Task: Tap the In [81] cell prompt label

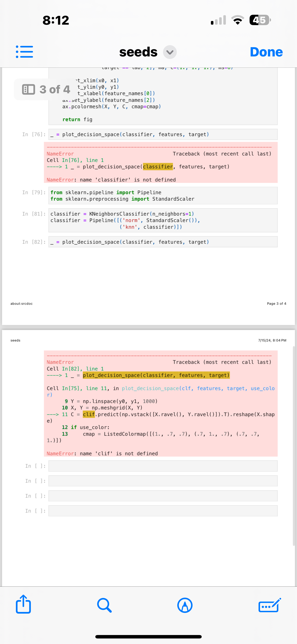Action: click(x=34, y=214)
